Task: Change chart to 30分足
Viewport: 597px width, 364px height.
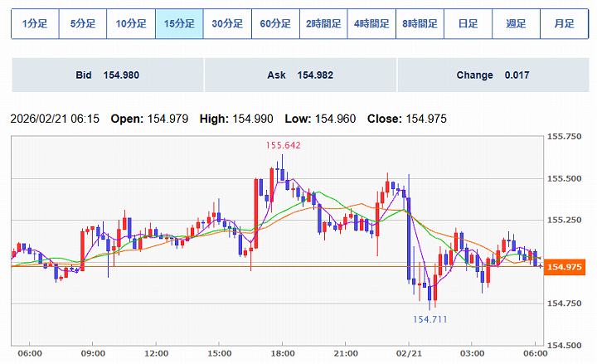Action: click(x=227, y=24)
